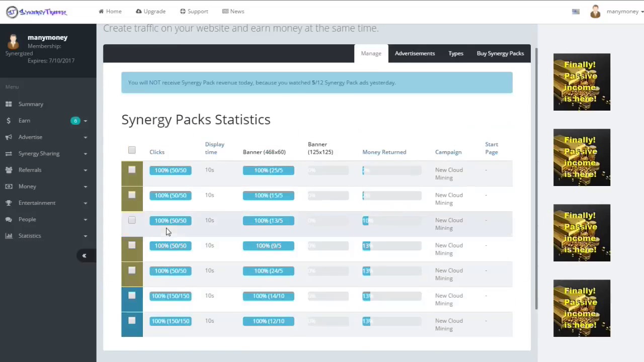The height and width of the screenshot is (362, 644).
Task: Tick the checkbox for the 100% (13/5) banner row
Action: pos(132,220)
